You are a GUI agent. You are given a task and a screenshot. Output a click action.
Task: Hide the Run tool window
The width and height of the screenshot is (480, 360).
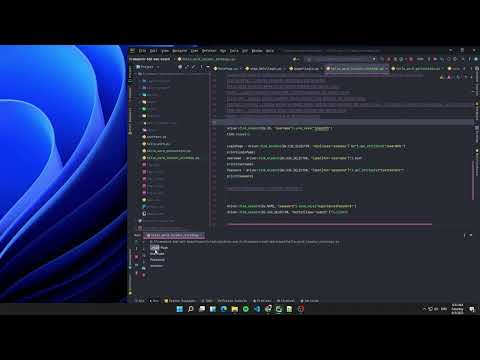point(471,235)
